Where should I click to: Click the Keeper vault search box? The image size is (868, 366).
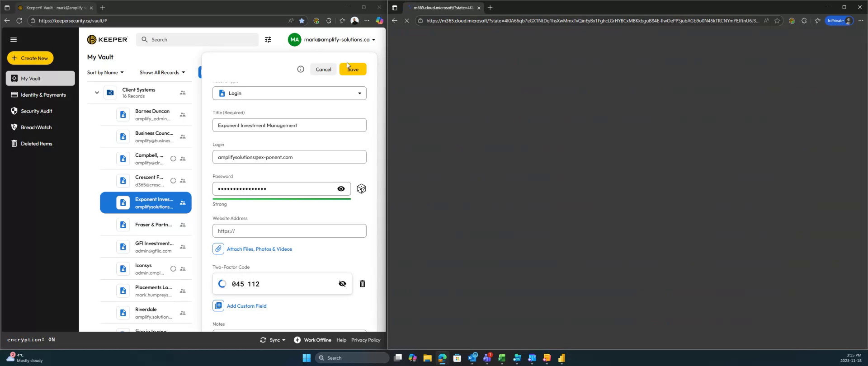click(197, 40)
